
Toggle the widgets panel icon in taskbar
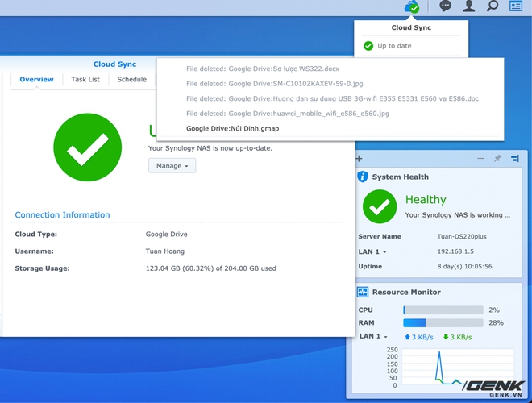point(516,6)
